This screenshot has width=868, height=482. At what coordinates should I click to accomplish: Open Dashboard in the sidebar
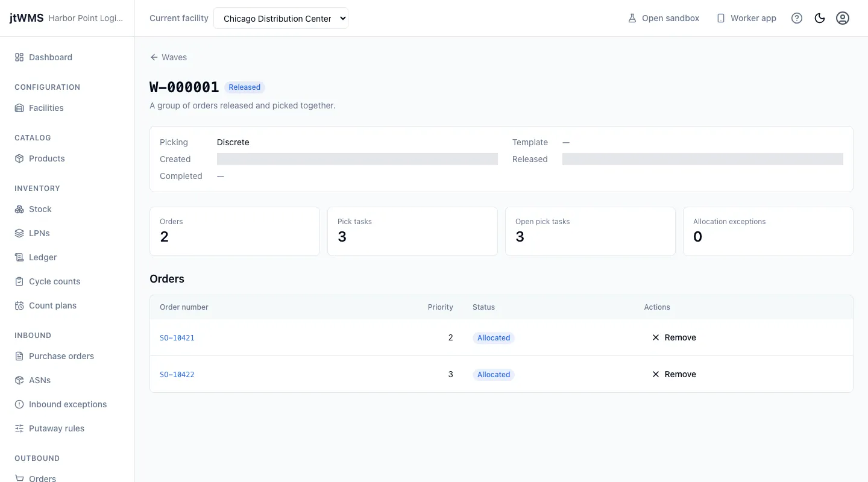tap(67, 57)
